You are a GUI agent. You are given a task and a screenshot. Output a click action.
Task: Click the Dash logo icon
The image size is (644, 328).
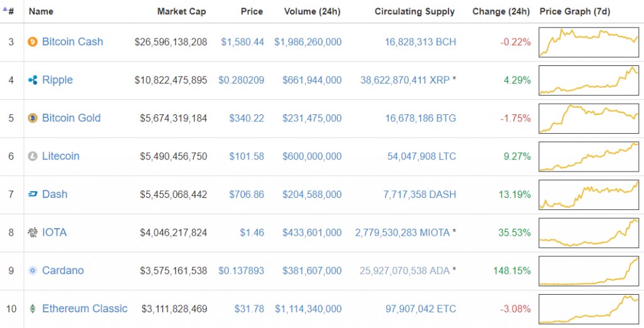click(x=33, y=195)
